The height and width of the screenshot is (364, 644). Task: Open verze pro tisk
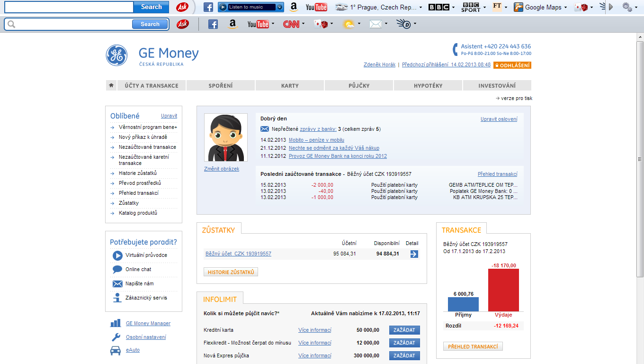514,98
